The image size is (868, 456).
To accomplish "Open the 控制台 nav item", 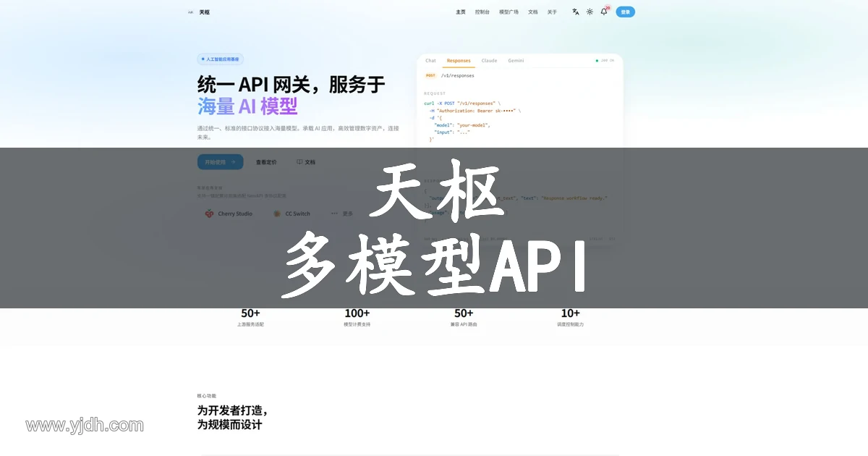I will [482, 12].
